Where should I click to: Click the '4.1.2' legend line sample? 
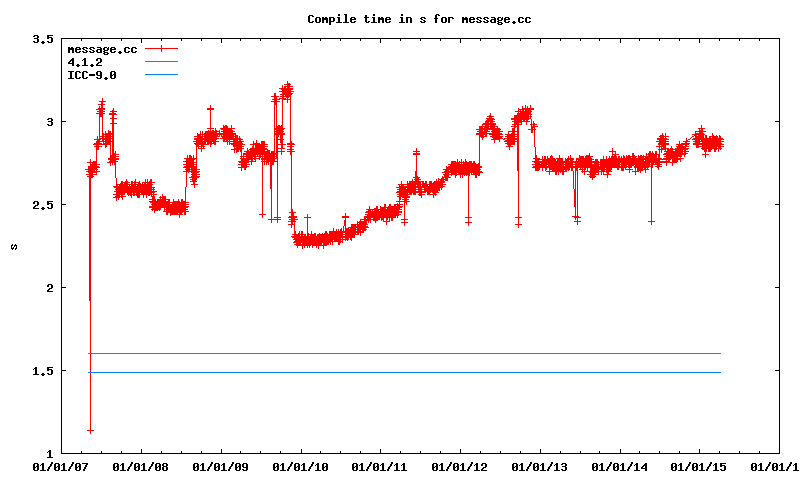point(161,62)
